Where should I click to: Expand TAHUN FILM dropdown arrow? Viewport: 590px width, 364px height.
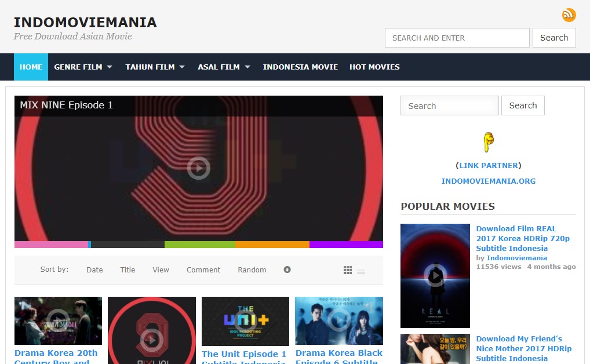[x=182, y=67]
